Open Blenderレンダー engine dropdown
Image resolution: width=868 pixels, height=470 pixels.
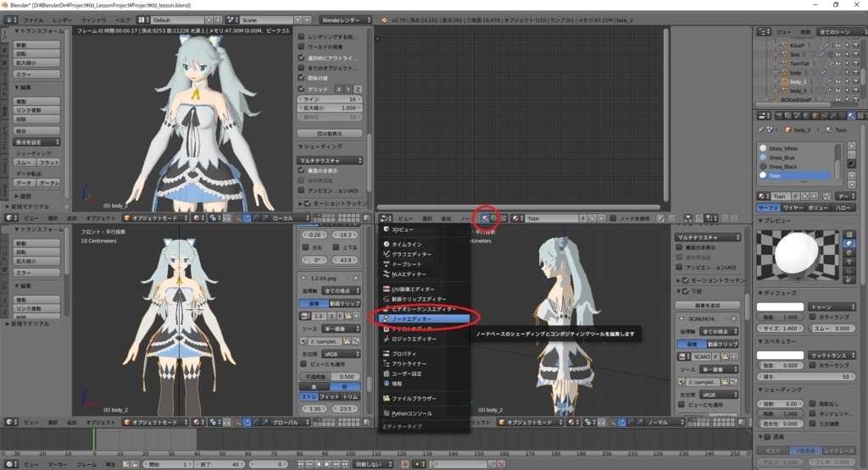pos(346,20)
